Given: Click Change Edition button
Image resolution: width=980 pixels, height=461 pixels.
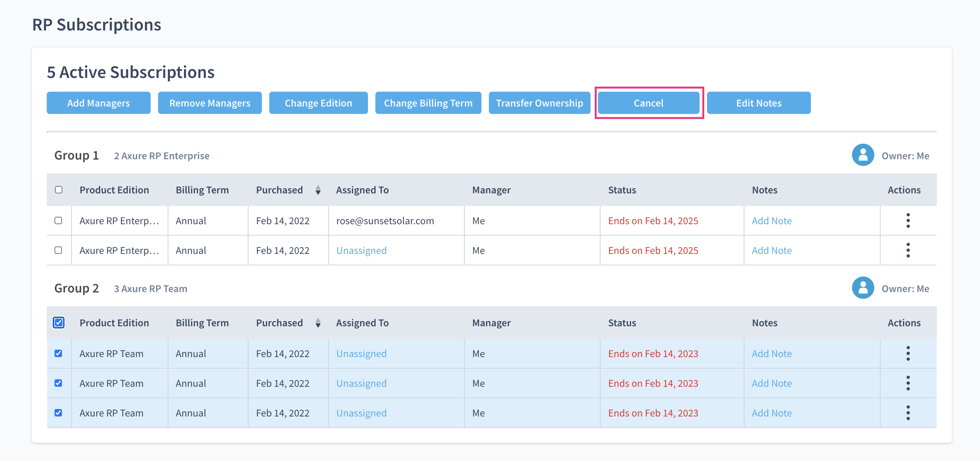Looking at the screenshot, I should pyautogui.click(x=318, y=103).
